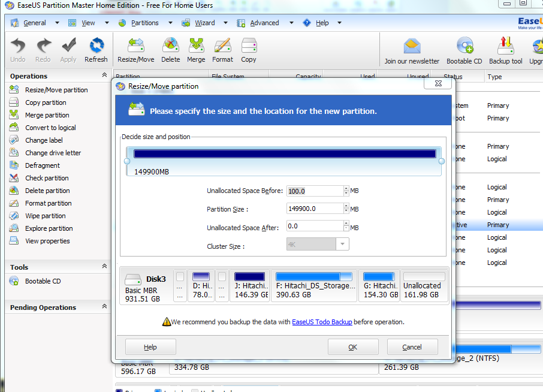Refresh the disk list
Screen dimensions: 543x392
(96, 50)
